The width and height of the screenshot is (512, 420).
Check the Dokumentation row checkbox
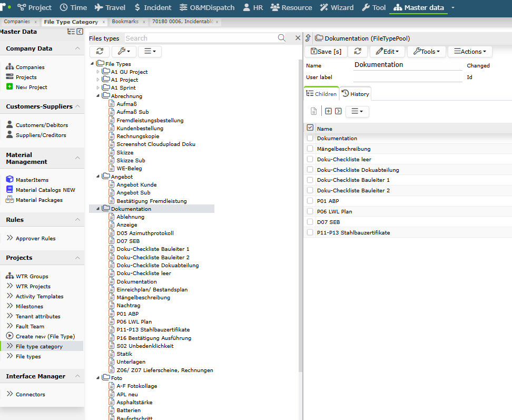(310, 138)
